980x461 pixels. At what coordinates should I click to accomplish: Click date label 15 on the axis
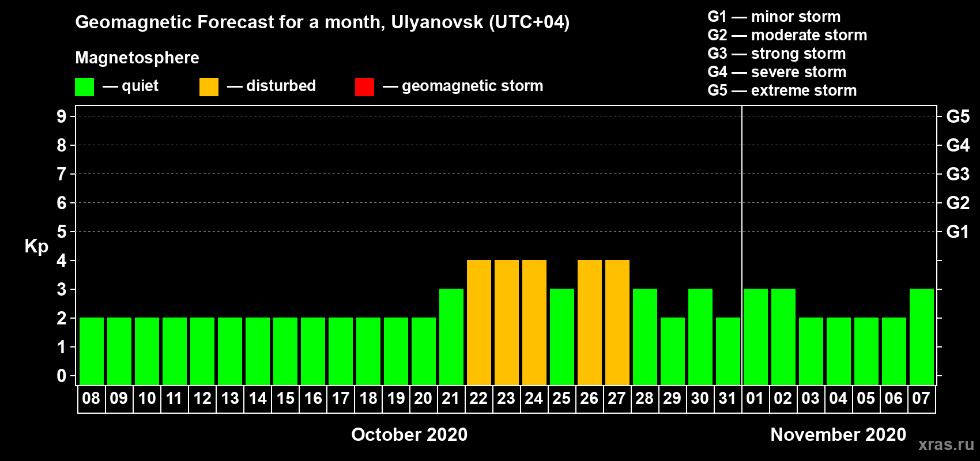click(285, 398)
